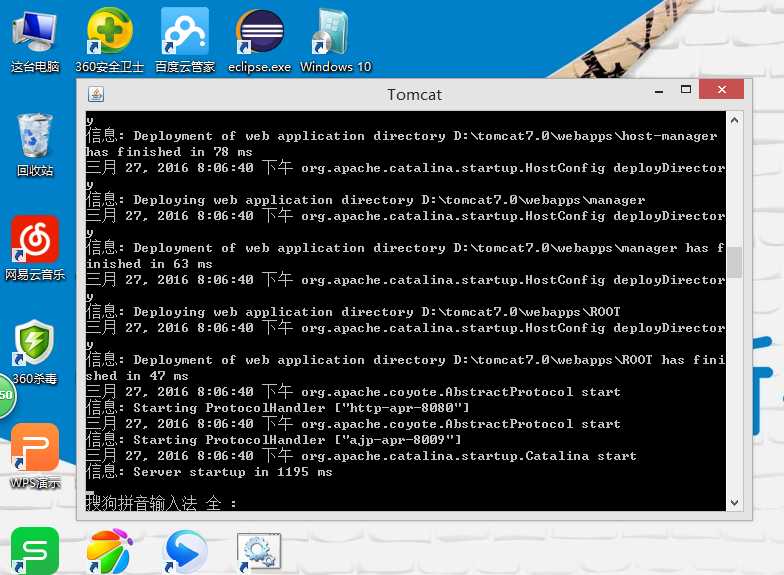This screenshot has width=784, height=575.
Task: Click the console vertical scrollbar thumb
Action: (x=734, y=262)
